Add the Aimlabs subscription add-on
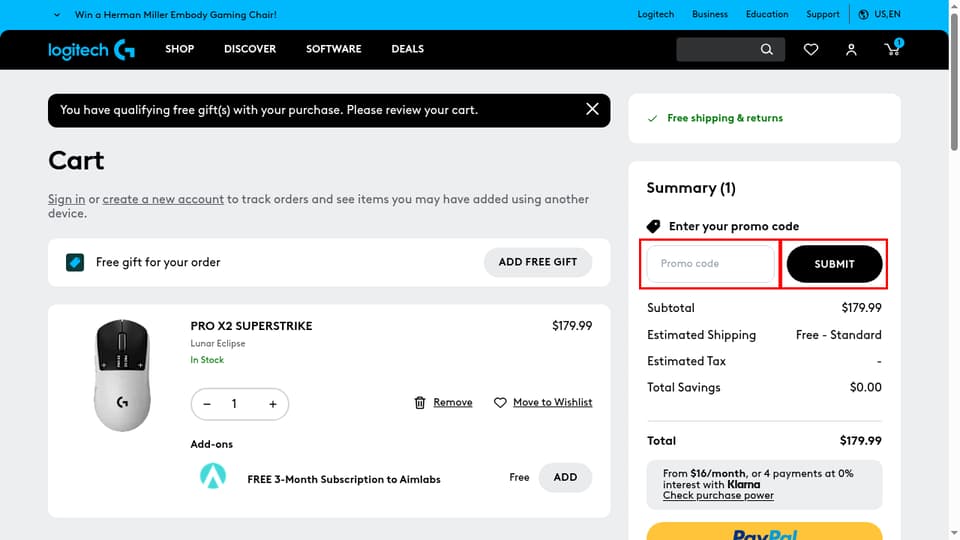Viewport: 960px width, 540px height. click(x=565, y=478)
